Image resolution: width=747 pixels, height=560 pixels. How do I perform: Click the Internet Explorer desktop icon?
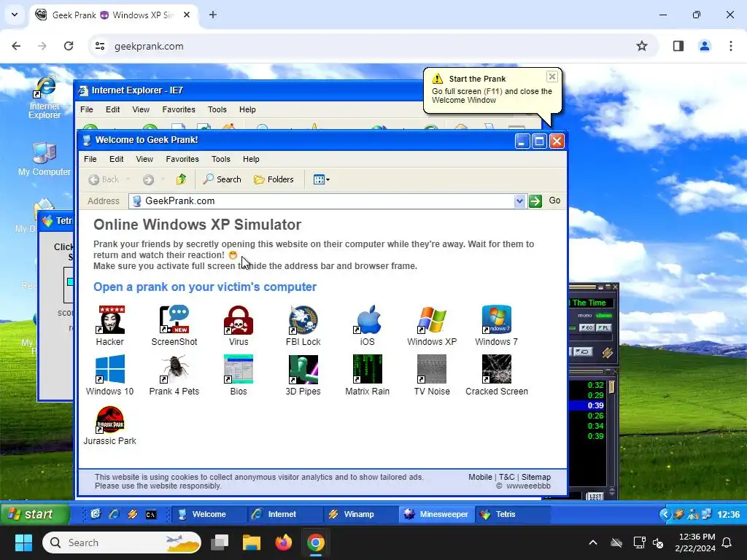point(44,98)
